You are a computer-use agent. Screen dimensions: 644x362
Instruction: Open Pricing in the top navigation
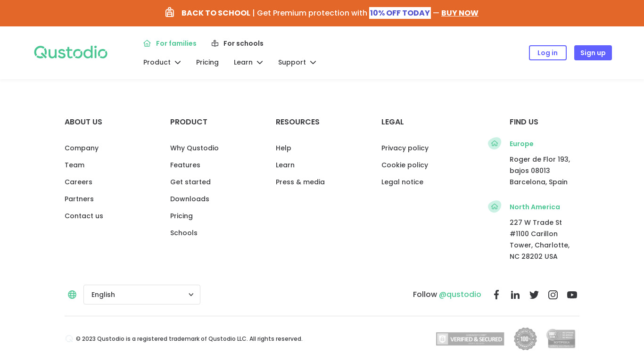pyautogui.click(x=207, y=62)
